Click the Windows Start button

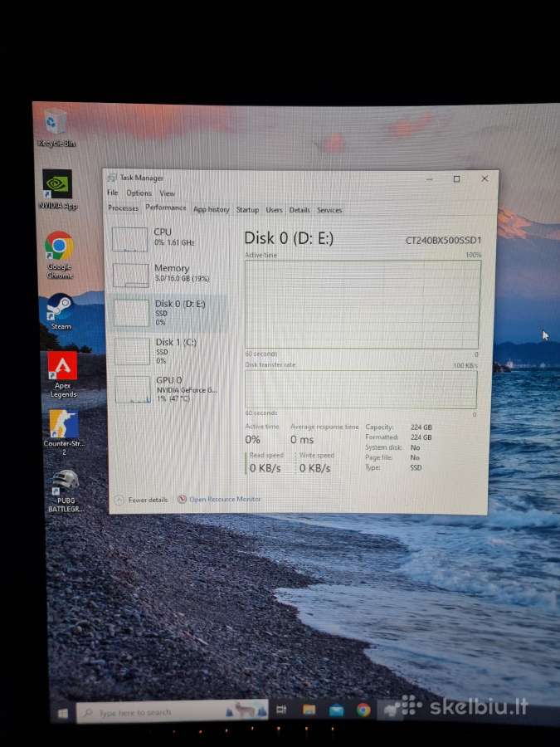pyautogui.click(x=63, y=713)
